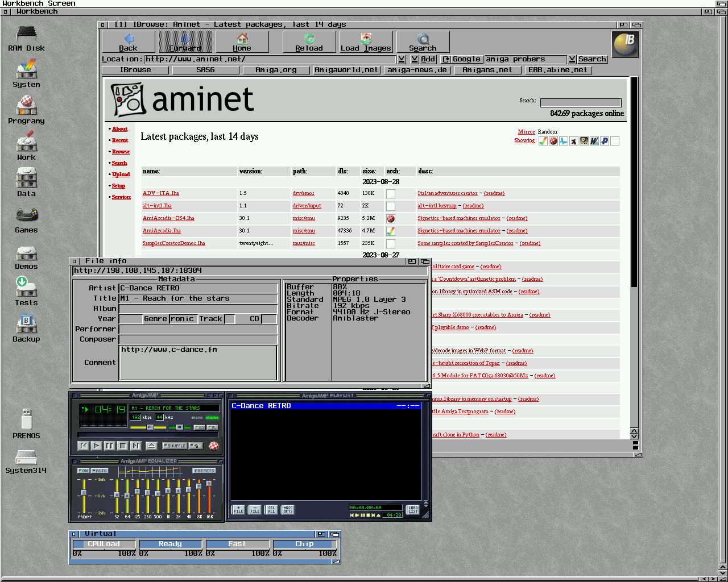
Task: Open the equalizer PRESETS menu
Action: (x=204, y=471)
